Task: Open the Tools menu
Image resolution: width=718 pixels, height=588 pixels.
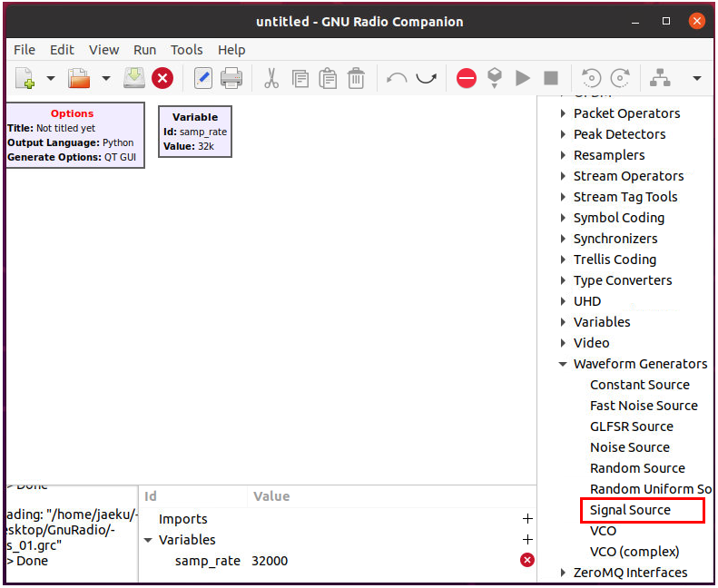Action: pyautogui.click(x=187, y=49)
